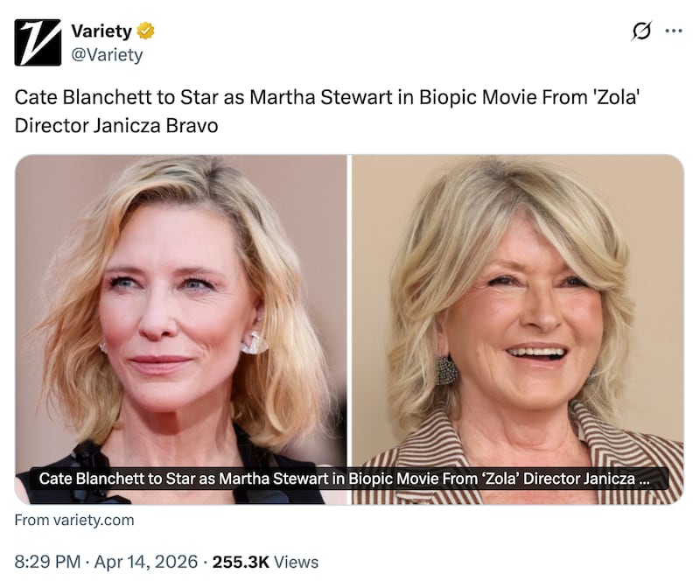Click the gold verified badge beside Variety
Image resolution: width=700 pixels, height=588 pixels.
[x=146, y=31]
